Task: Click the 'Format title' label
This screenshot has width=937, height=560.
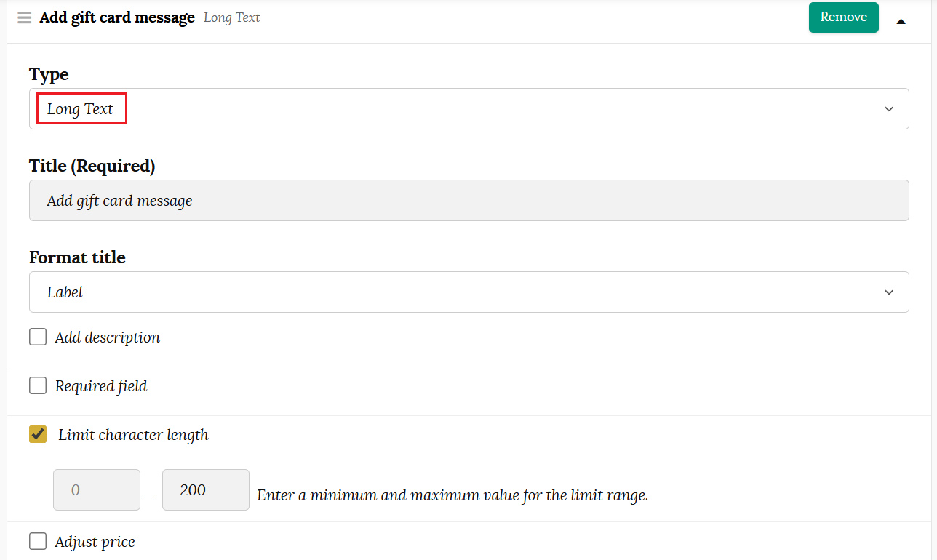Action: (x=77, y=257)
